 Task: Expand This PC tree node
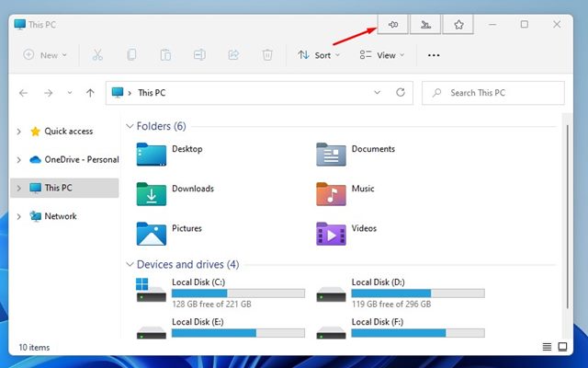(18, 188)
